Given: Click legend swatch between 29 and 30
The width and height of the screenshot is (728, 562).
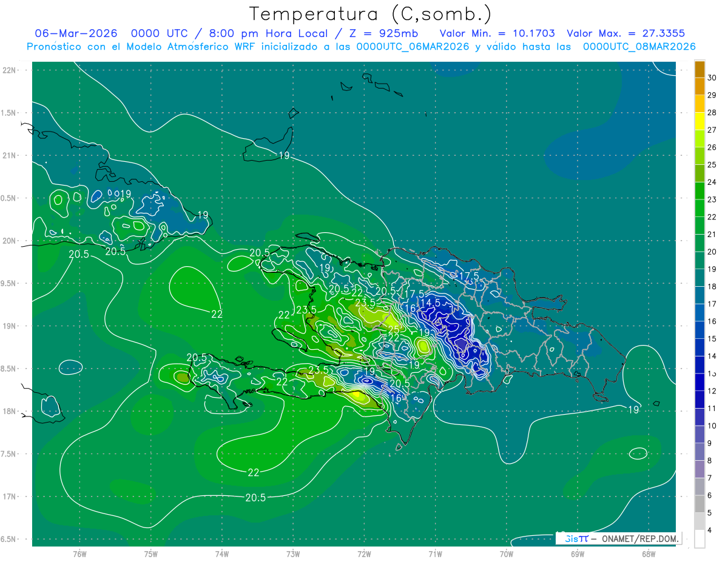Looking at the screenshot, I should pos(699,86).
